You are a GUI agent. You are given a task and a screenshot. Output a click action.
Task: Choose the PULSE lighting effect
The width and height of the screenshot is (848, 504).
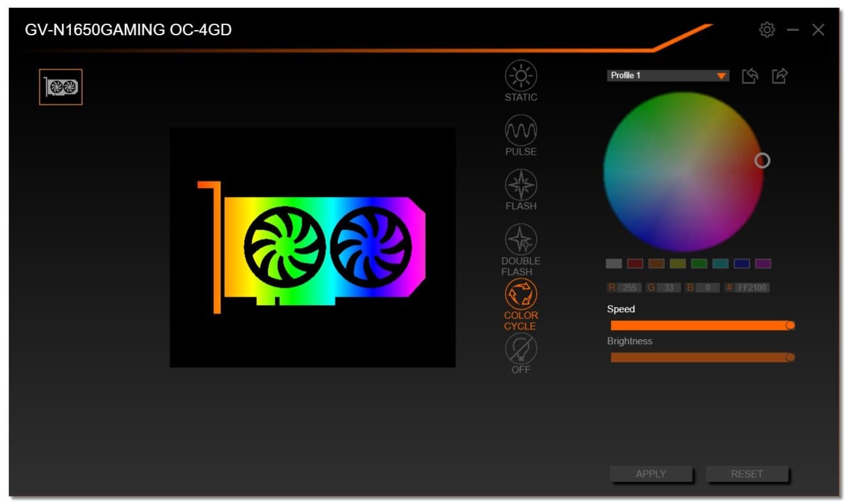tap(521, 130)
